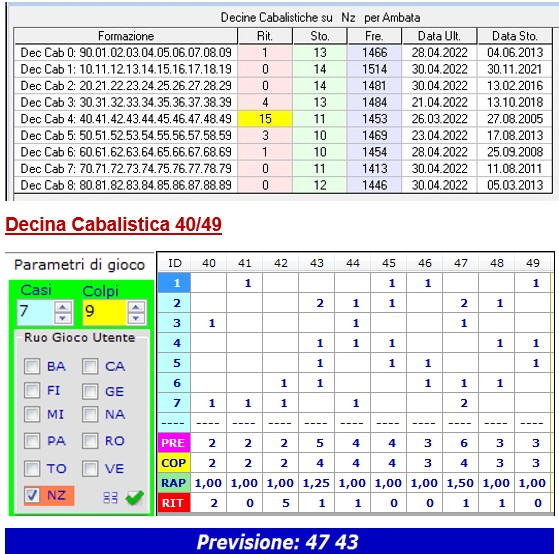
Task: Decrease the Colpi value with down arrow
Action: pos(136,318)
